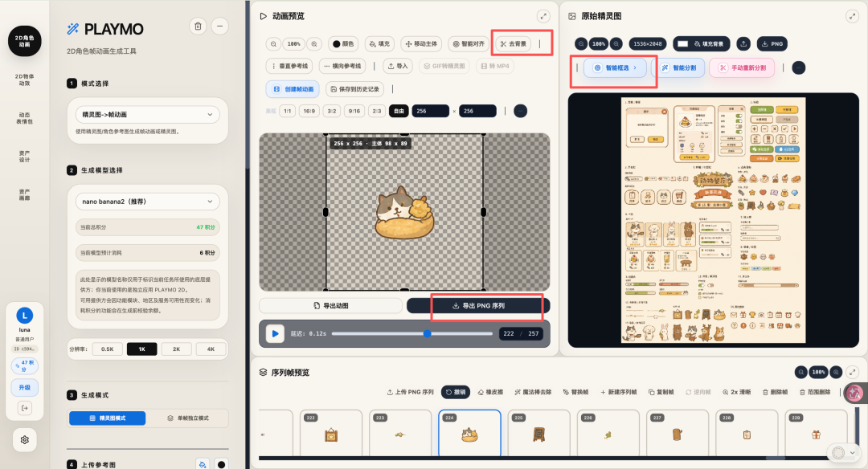Click the 智能对齐 smart align tool
The height and width of the screenshot is (469, 868).
point(469,43)
